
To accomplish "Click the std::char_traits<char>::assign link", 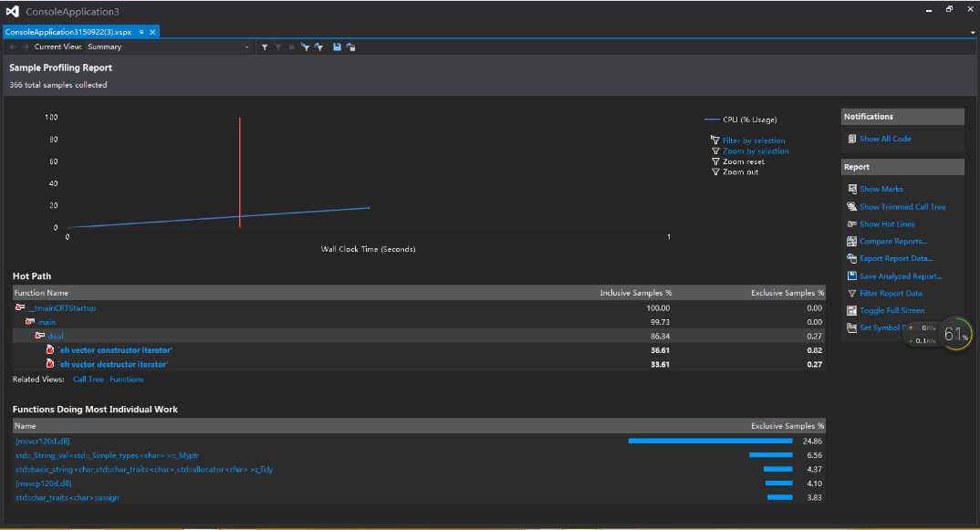I will coord(67,498).
